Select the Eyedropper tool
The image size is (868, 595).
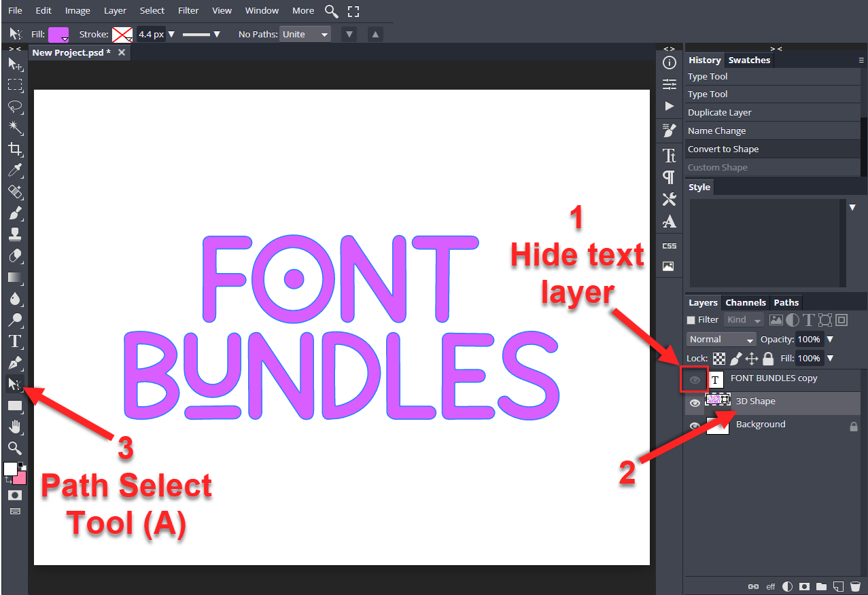[14, 170]
